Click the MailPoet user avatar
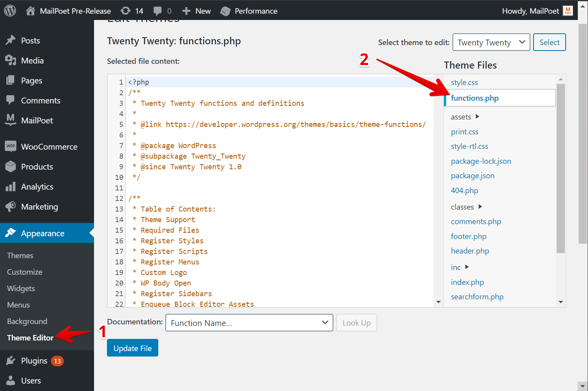Viewport: 588px width, 391px height. click(x=568, y=11)
